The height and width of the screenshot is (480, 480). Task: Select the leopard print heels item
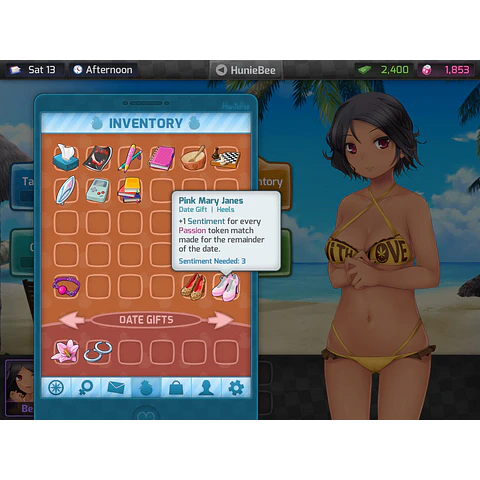click(x=194, y=286)
